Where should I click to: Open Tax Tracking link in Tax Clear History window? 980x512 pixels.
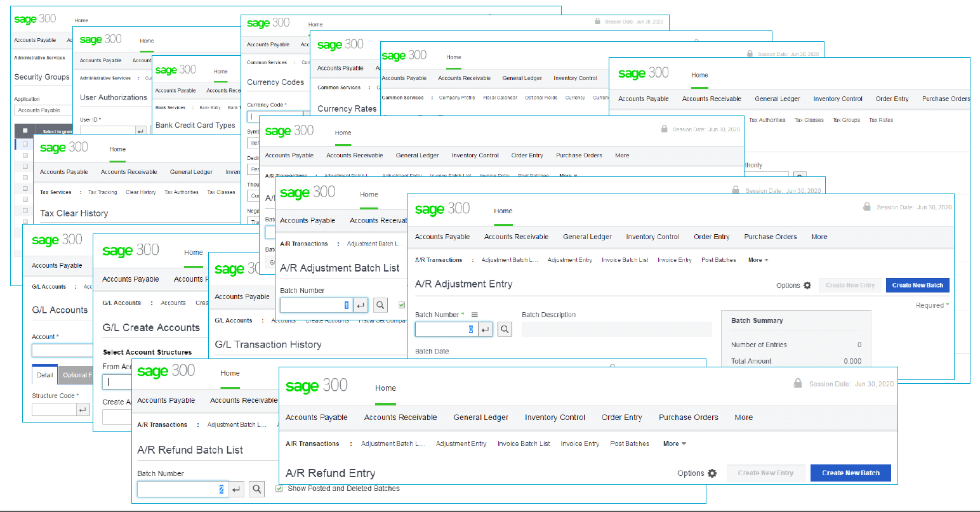102,192
